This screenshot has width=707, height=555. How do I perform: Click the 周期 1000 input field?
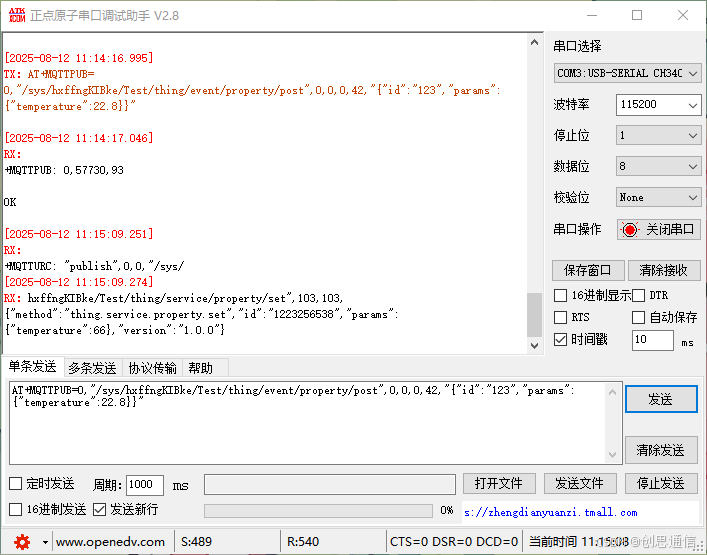click(x=145, y=485)
